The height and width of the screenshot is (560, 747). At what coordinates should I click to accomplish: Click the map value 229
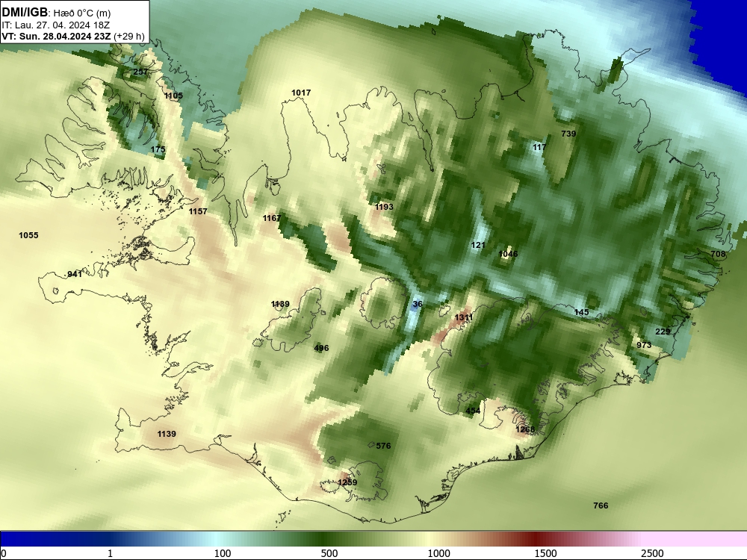pyautogui.click(x=663, y=332)
